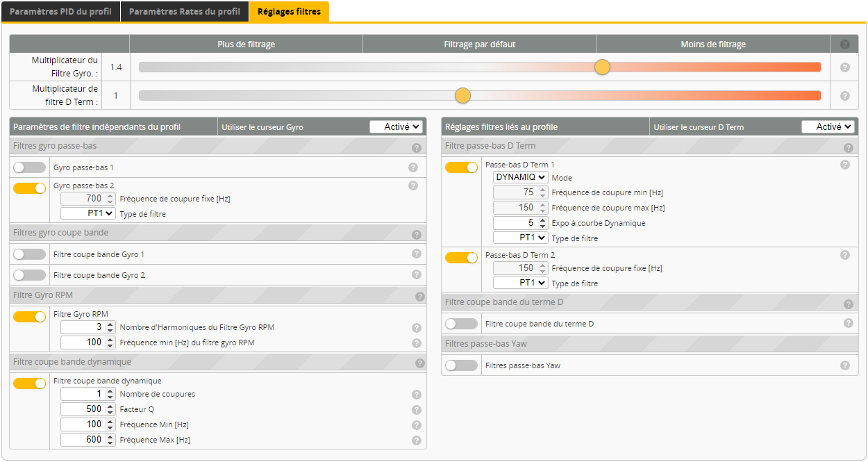
Task: Click help icon next to Passe-bas D Term 2
Action: (845, 255)
